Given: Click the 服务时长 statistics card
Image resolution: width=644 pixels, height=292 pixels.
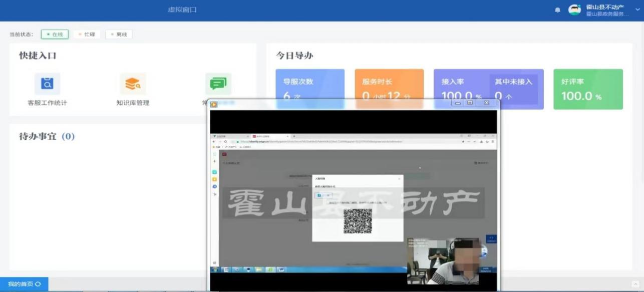Looking at the screenshot, I should coord(389,89).
